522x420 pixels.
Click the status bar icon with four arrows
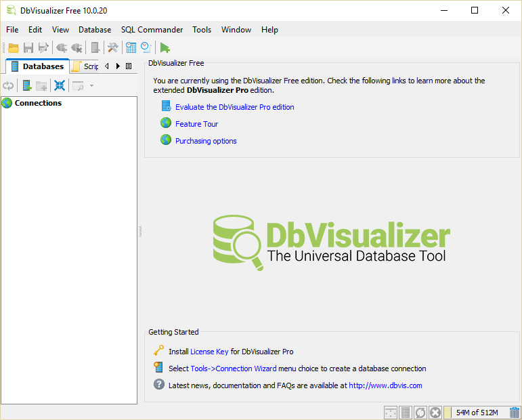[390, 413]
